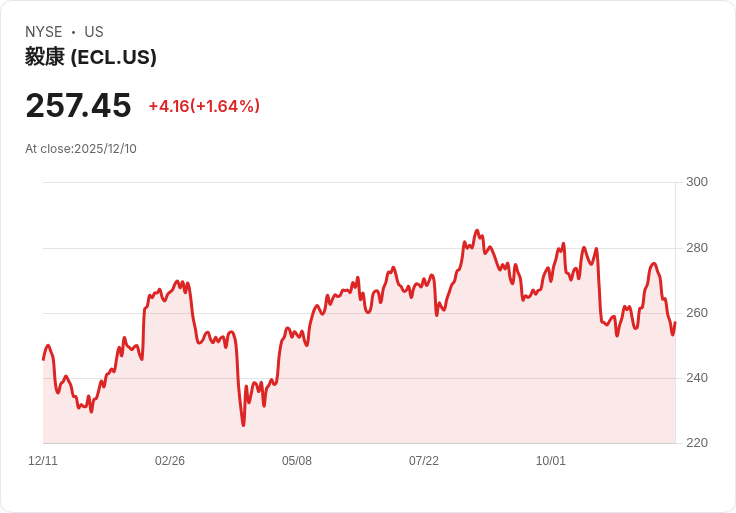Viewport: 736px width, 513px height.
Task: Click the At close:2025/12/10 timestamp
Action: tap(81, 149)
